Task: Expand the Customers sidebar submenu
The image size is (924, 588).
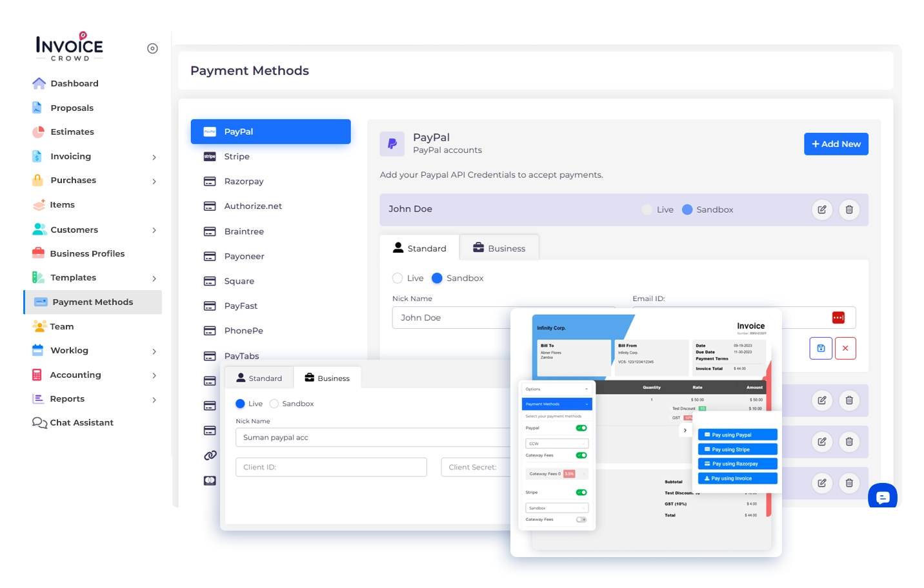Action: 154,230
